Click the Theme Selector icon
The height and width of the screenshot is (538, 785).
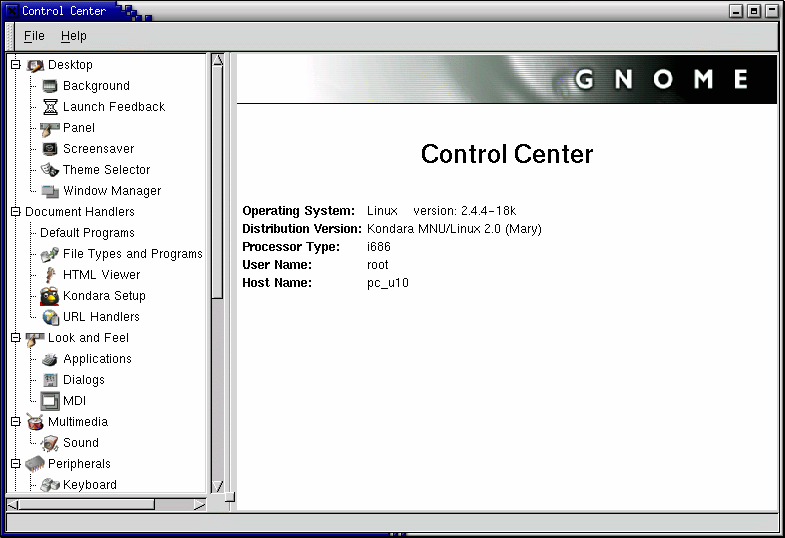(x=50, y=170)
